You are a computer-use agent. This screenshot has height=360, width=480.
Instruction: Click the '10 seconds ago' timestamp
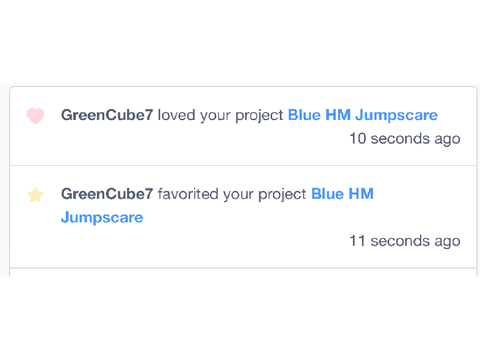tap(405, 139)
